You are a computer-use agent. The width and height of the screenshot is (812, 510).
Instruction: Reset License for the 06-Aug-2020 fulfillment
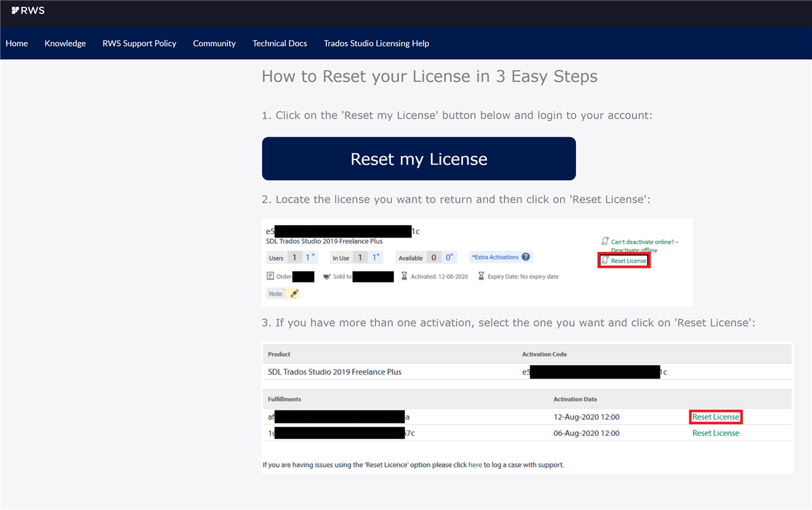tap(715, 433)
